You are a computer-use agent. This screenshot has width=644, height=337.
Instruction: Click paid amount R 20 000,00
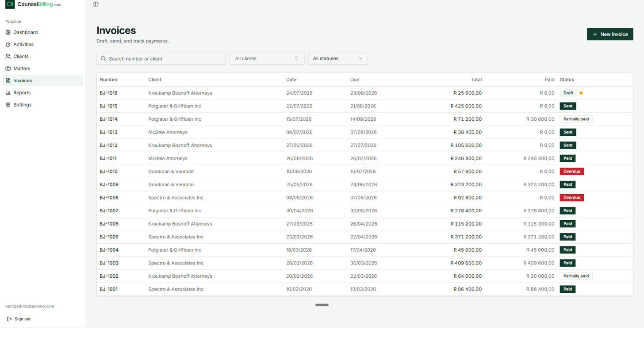tap(540, 276)
